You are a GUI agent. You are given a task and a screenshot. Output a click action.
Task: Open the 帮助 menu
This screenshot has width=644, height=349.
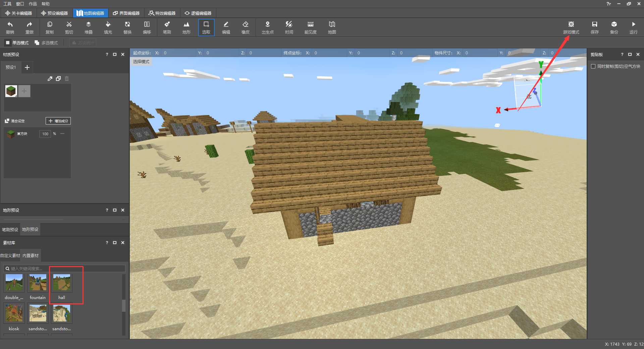coord(46,4)
